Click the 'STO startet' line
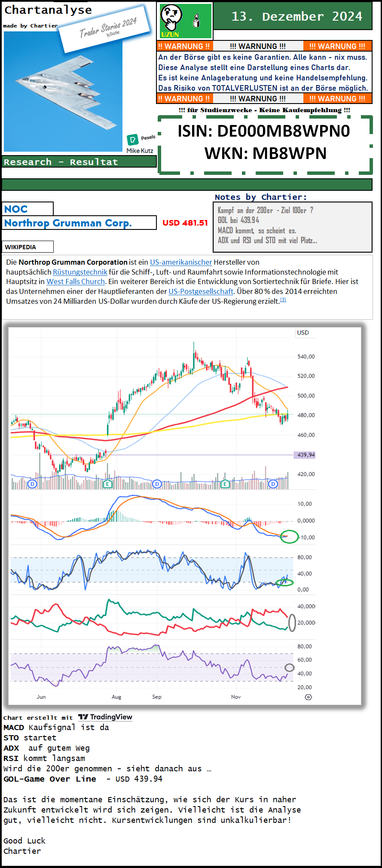 30,737
